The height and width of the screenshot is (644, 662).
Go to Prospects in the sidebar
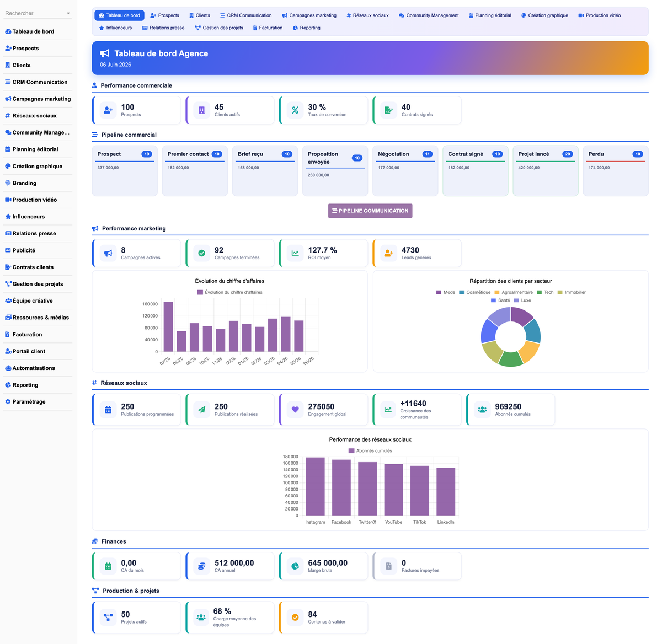pos(38,49)
